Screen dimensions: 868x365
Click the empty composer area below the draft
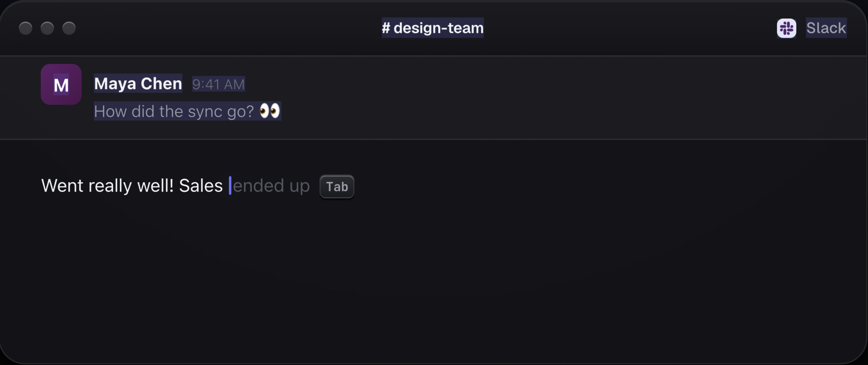pyautogui.click(x=433, y=280)
